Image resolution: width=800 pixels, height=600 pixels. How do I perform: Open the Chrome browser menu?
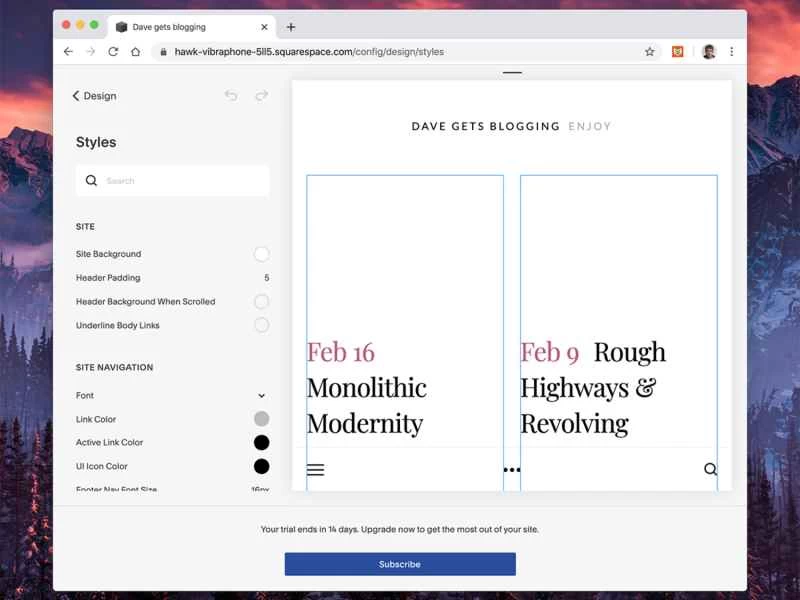733,51
